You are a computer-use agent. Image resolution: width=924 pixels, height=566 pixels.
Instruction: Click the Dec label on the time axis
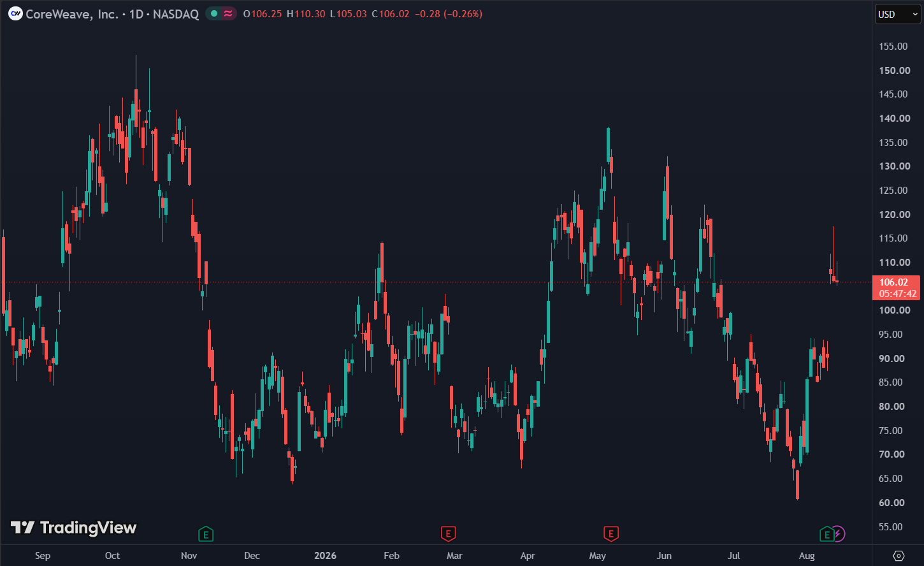[252, 556]
